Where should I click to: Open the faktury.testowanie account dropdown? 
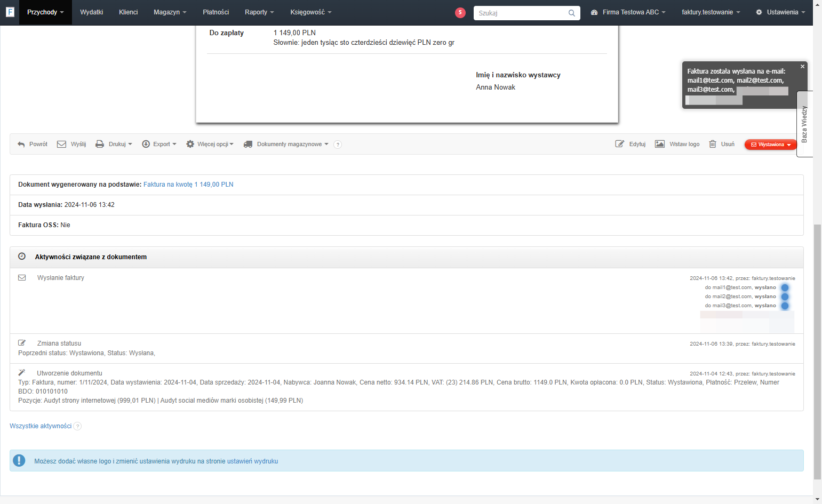pos(711,12)
